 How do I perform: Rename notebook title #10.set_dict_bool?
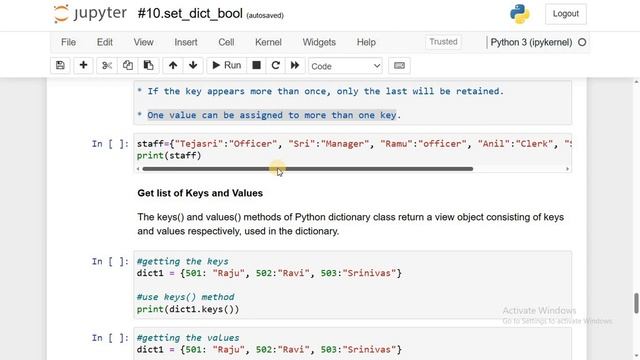190,13
